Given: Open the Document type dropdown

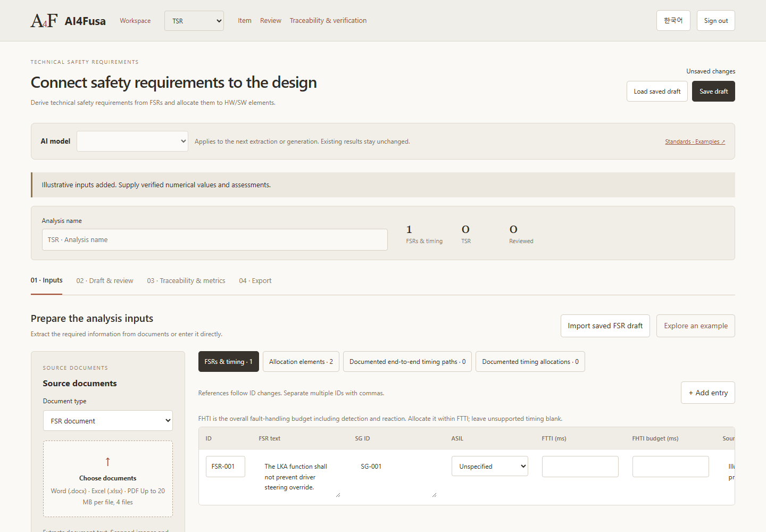Looking at the screenshot, I should click(108, 421).
